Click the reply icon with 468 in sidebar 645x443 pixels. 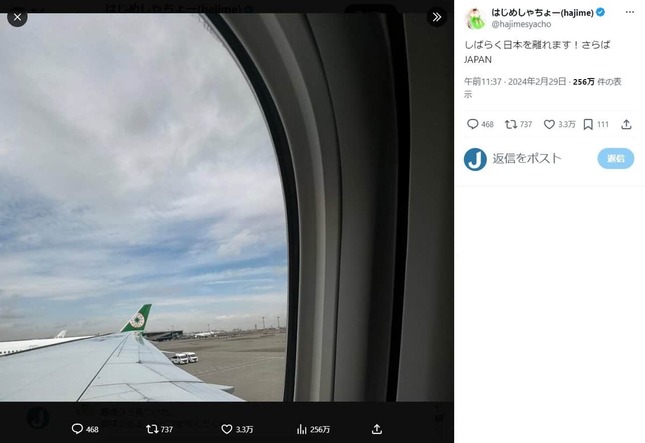point(473,124)
